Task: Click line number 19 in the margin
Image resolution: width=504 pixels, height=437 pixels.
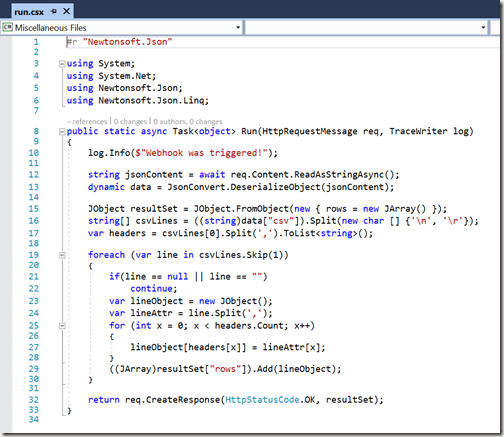Action: [x=34, y=255]
